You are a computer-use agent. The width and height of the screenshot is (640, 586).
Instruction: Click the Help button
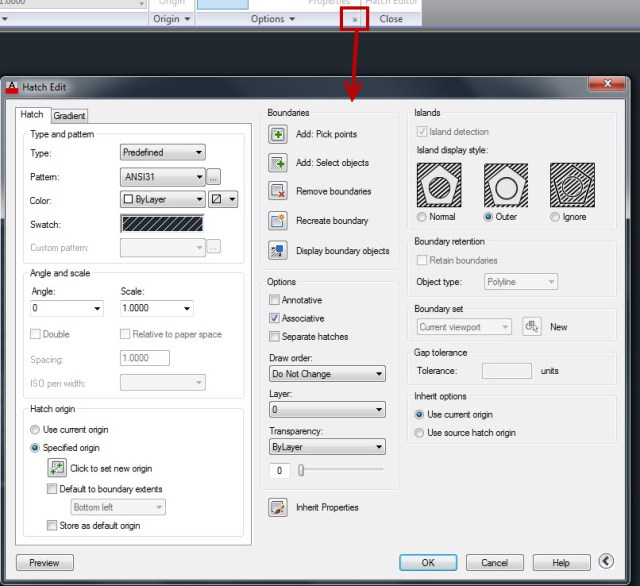pos(561,563)
